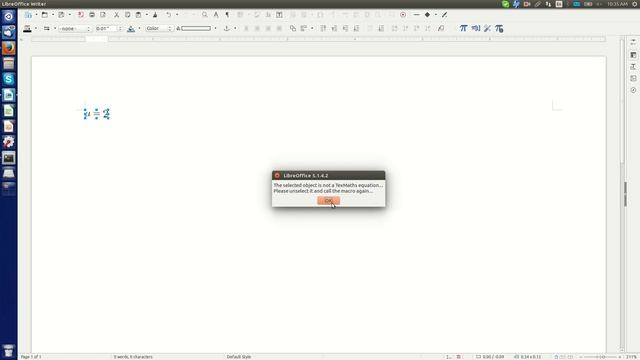Screen dimensions: 640x360
Task: Click the fill color swatch box
Action: point(196,29)
